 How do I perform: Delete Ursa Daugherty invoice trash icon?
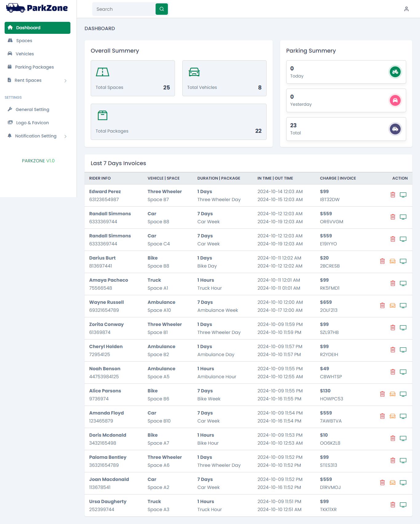(x=393, y=505)
